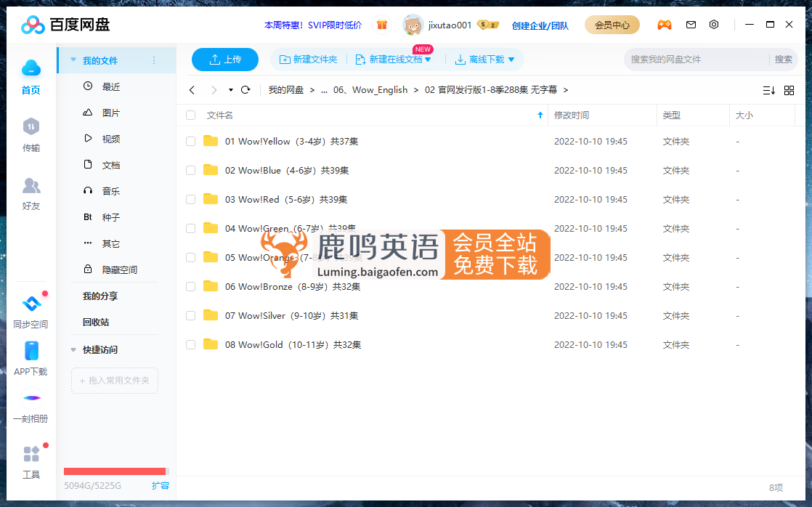Click the 08 Wow!Gold folder icon
Image resolution: width=812 pixels, height=507 pixels.
[x=210, y=344]
